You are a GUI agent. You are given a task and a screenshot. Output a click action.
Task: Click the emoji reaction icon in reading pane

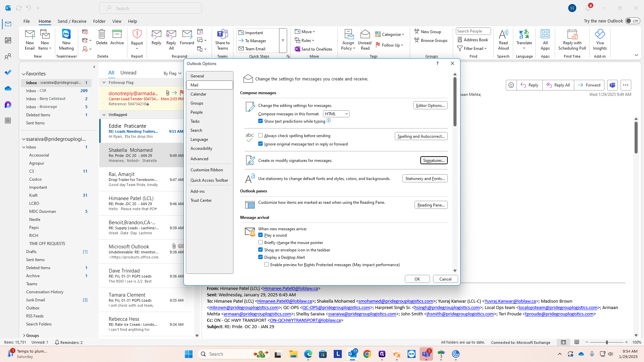[x=511, y=85]
